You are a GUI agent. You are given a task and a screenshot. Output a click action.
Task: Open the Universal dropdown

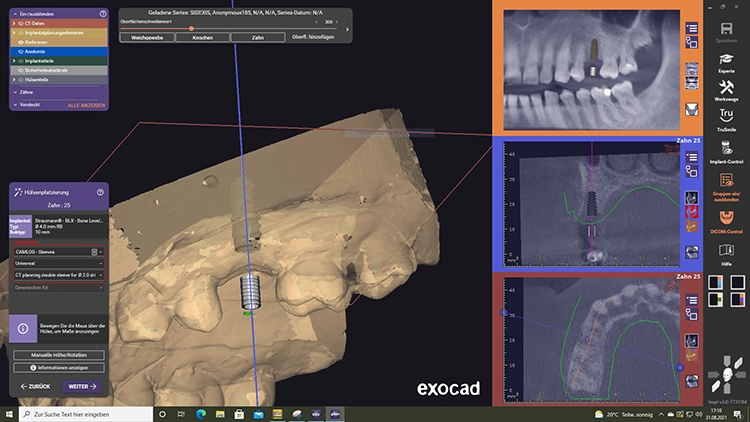pos(59,263)
